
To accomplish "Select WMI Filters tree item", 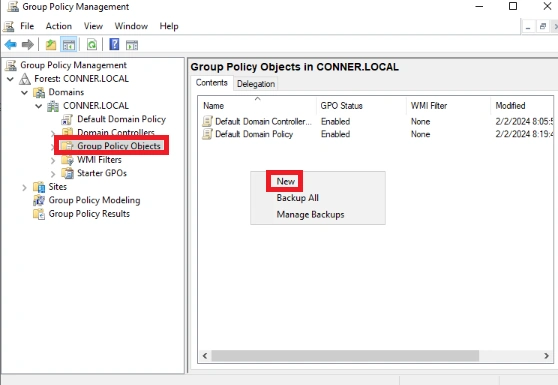I will (99, 160).
